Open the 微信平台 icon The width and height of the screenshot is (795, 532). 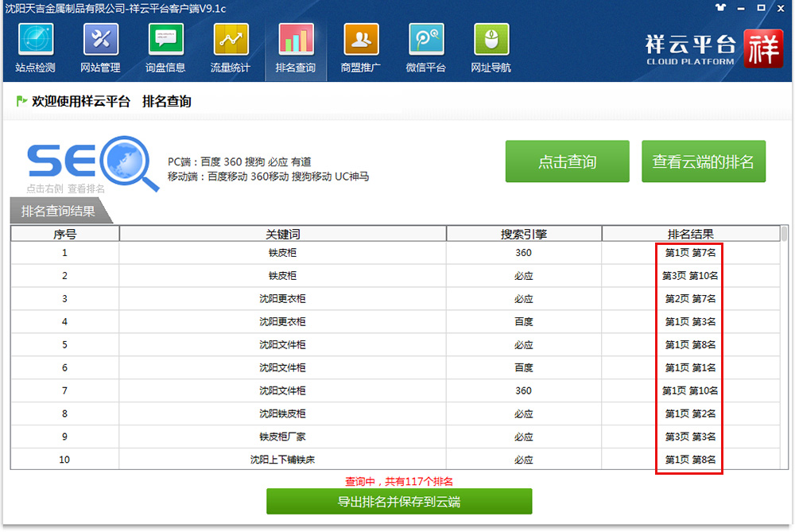426,39
